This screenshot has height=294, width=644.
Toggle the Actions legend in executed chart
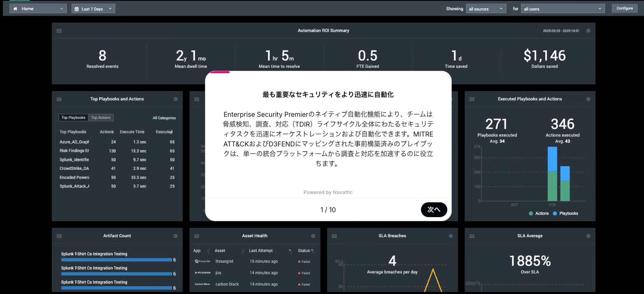[539, 213]
